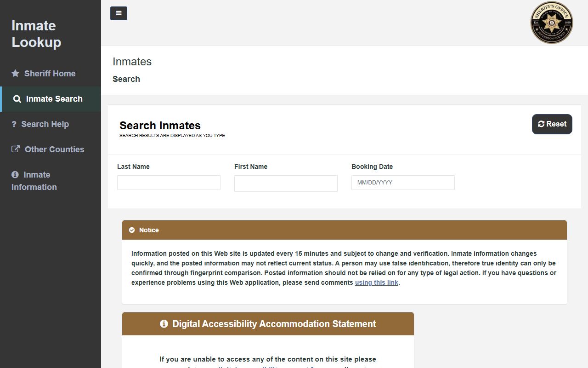Select Inmate Search in the sidebar

54,99
